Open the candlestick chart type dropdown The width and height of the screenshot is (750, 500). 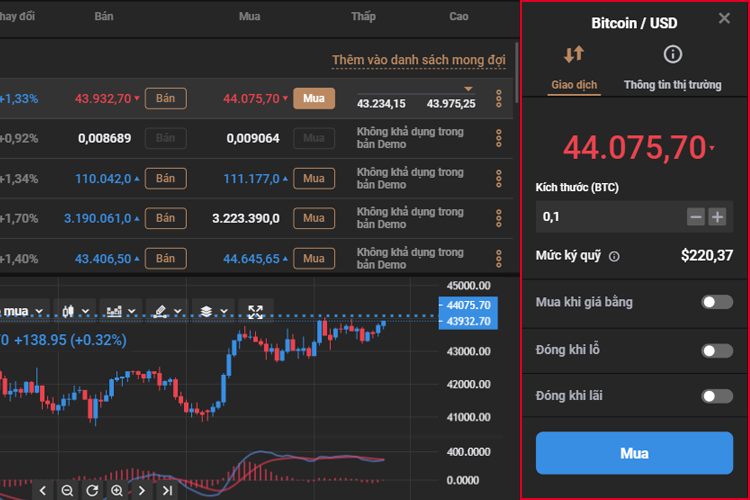point(76,311)
